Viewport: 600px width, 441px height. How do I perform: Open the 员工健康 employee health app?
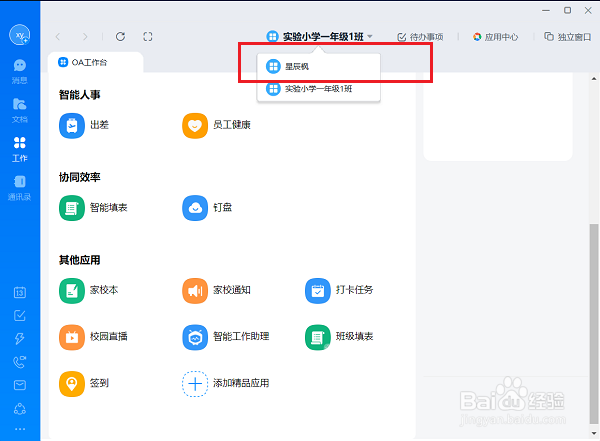click(x=217, y=126)
